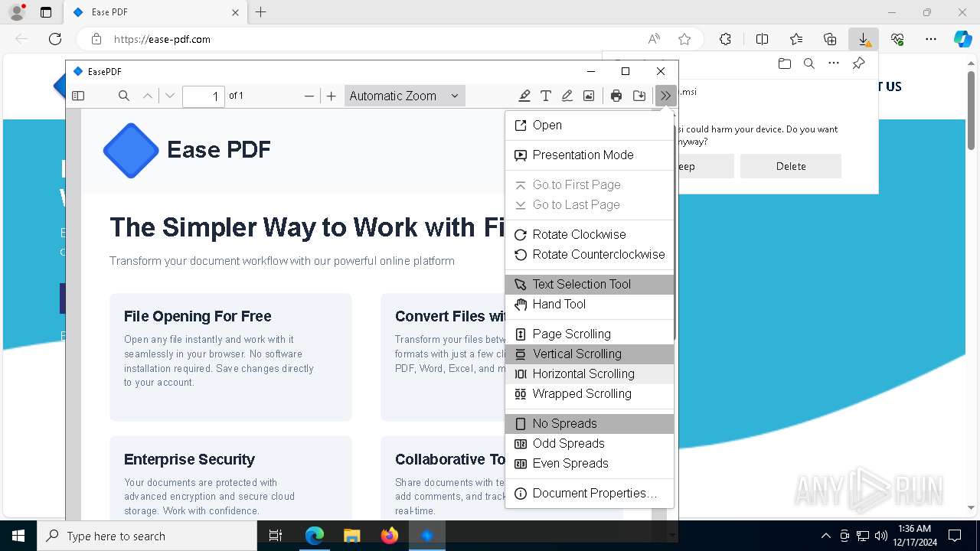Select Rotate Clockwise
Screen dimensions: 980x551
pyautogui.click(x=590, y=235)
